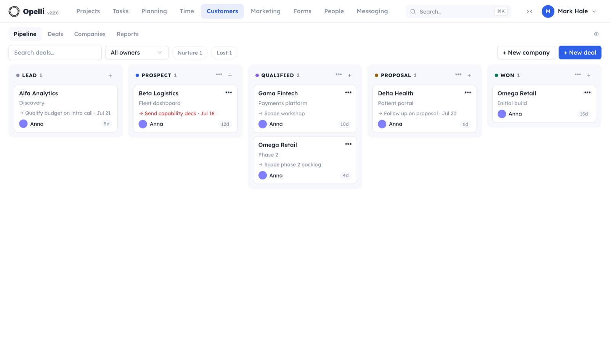Switch to the Pipeline tab
This screenshot has height=364, width=610.
click(x=25, y=34)
